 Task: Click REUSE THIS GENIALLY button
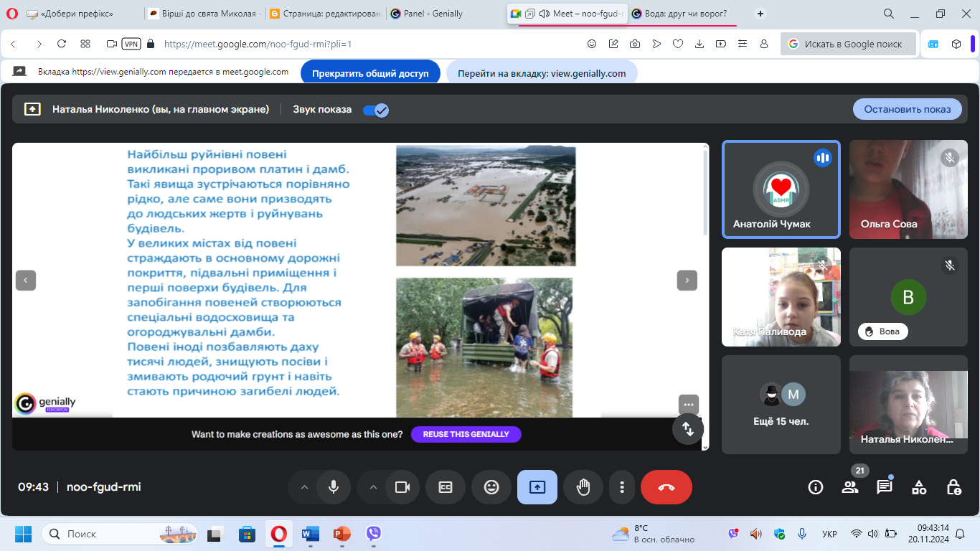pos(466,434)
